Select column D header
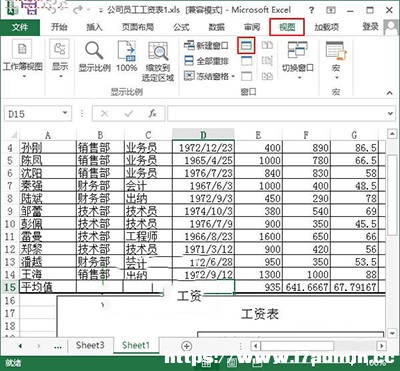This screenshot has width=400, height=371. [x=203, y=135]
